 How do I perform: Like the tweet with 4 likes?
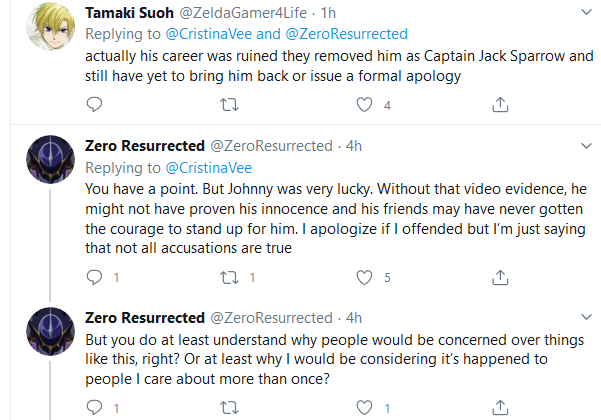[364, 105]
